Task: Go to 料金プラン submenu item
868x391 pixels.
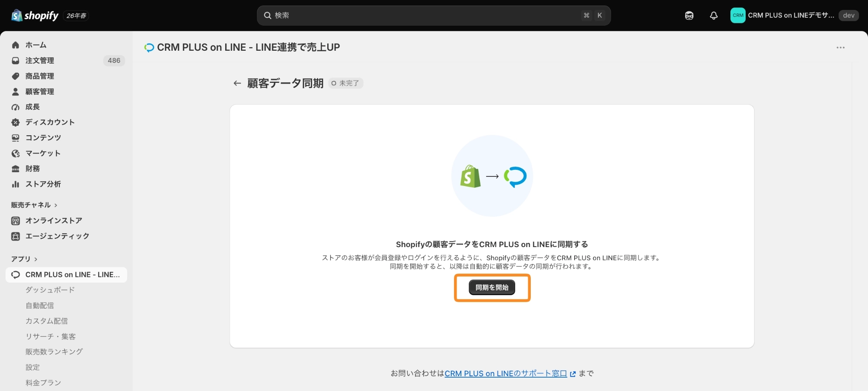Action: point(43,383)
